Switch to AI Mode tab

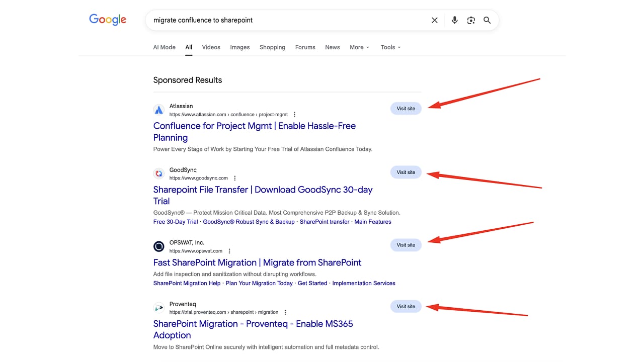[x=165, y=47]
